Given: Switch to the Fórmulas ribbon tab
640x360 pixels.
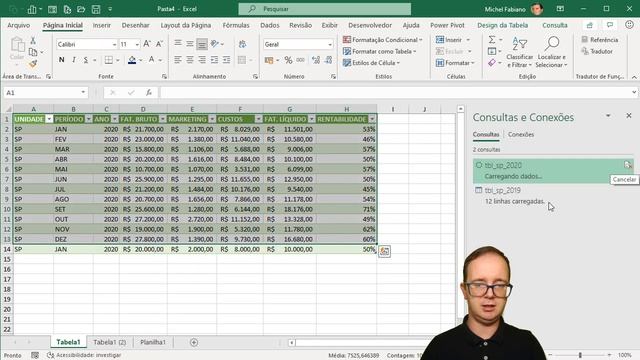Looking at the screenshot, I should 236,25.
